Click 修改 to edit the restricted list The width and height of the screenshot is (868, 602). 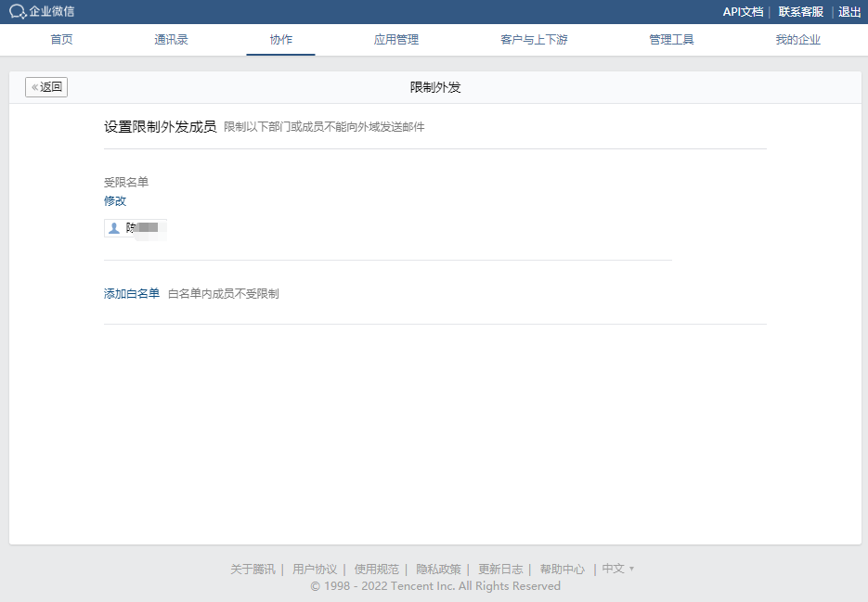tap(115, 200)
